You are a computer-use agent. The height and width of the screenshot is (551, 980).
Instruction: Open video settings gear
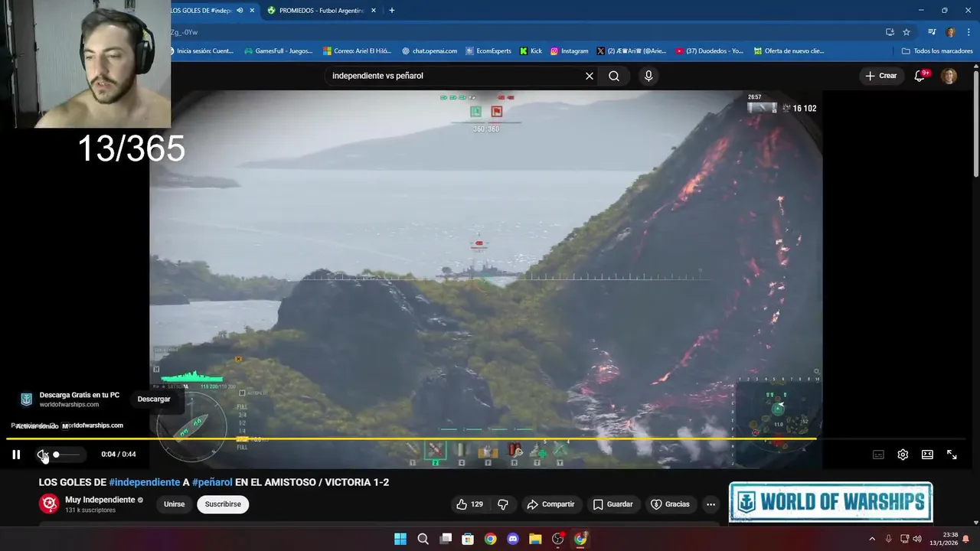pyautogui.click(x=903, y=455)
